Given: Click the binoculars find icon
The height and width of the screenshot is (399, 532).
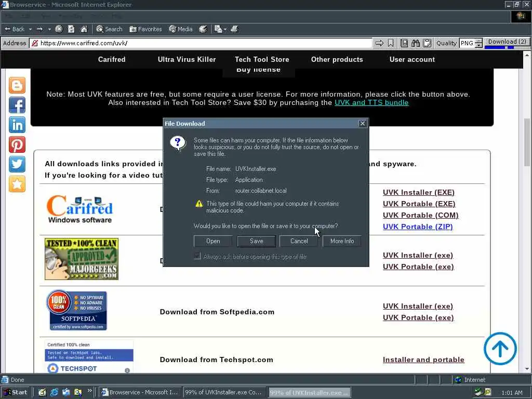Looking at the screenshot, I should [x=416, y=43].
